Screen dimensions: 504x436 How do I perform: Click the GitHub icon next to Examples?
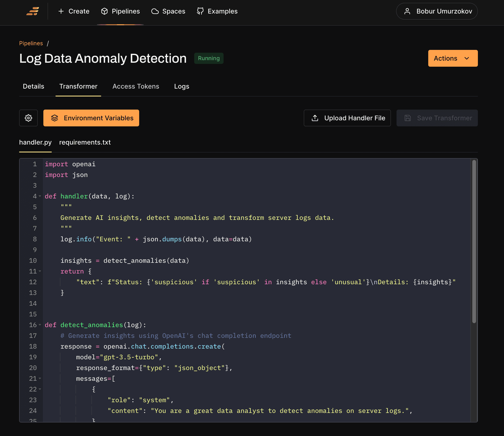pos(200,11)
